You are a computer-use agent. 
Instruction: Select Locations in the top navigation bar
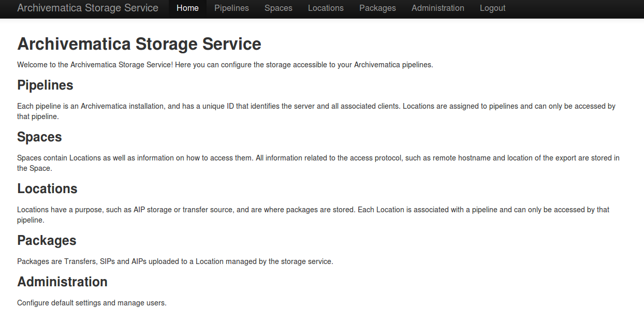pyautogui.click(x=326, y=8)
